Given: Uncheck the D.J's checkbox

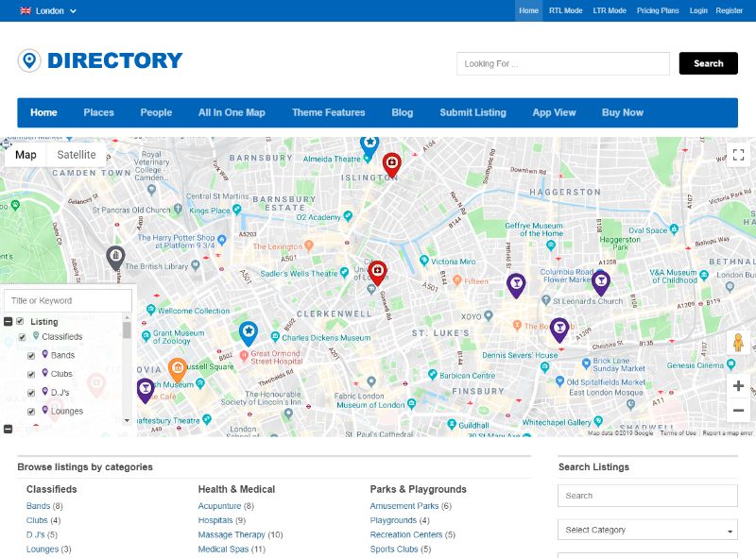Looking at the screenshot, I should (31, 393).
